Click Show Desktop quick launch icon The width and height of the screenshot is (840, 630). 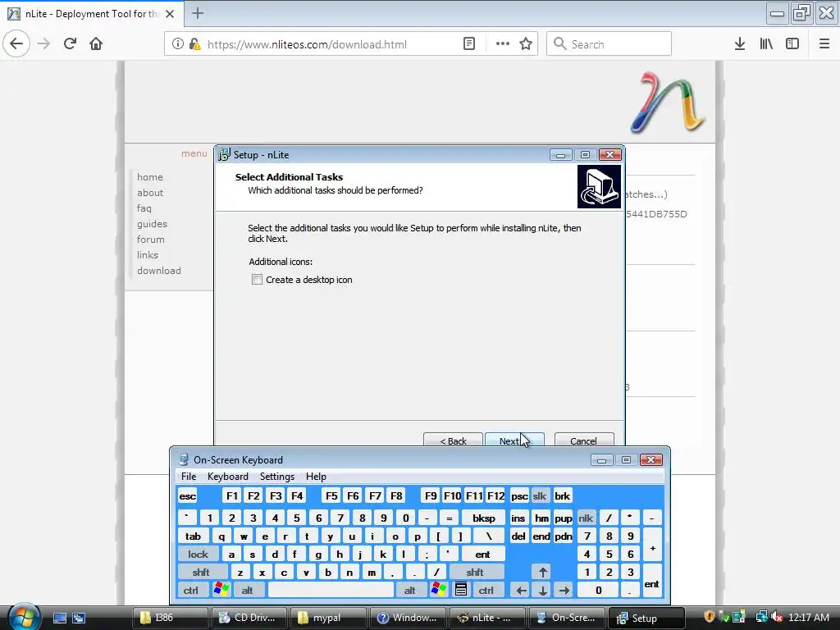(59, 618)
